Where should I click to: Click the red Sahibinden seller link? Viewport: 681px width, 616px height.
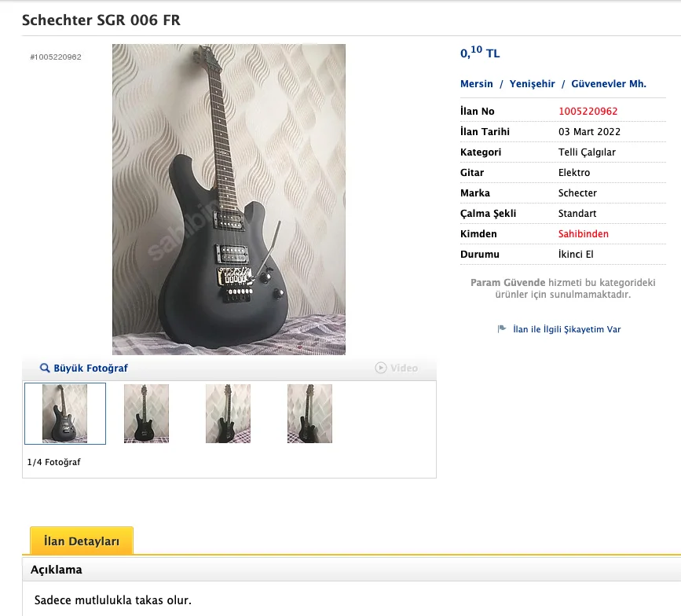click(x=583, y=234)
